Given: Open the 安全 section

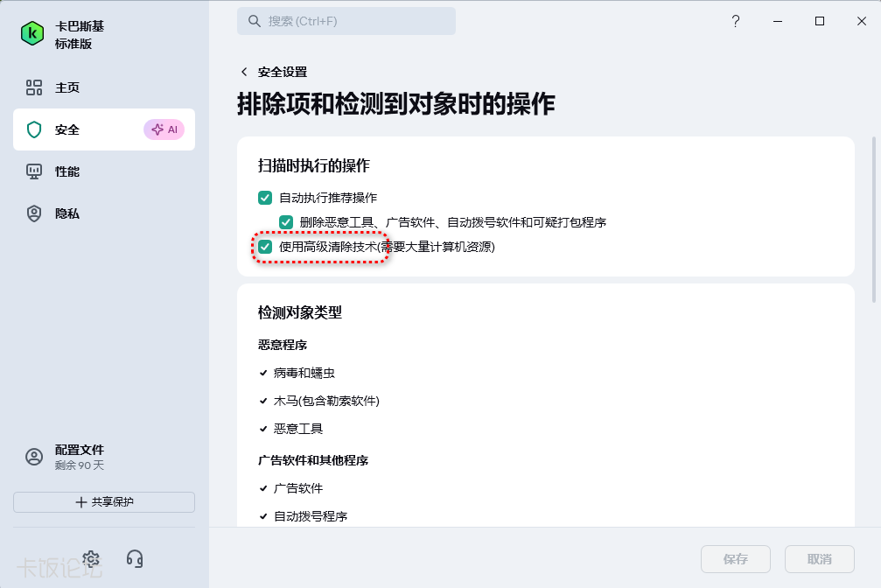Looking at the screenshot, I should point(104,129).
